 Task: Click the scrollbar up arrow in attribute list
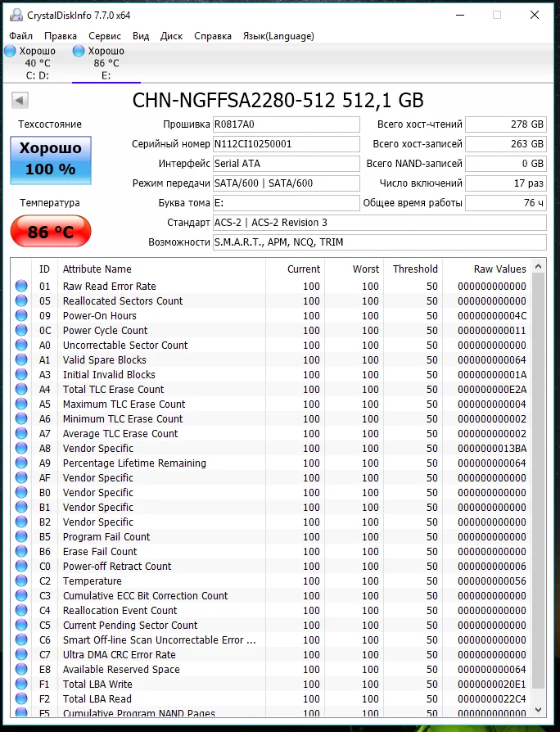[538, 266]
